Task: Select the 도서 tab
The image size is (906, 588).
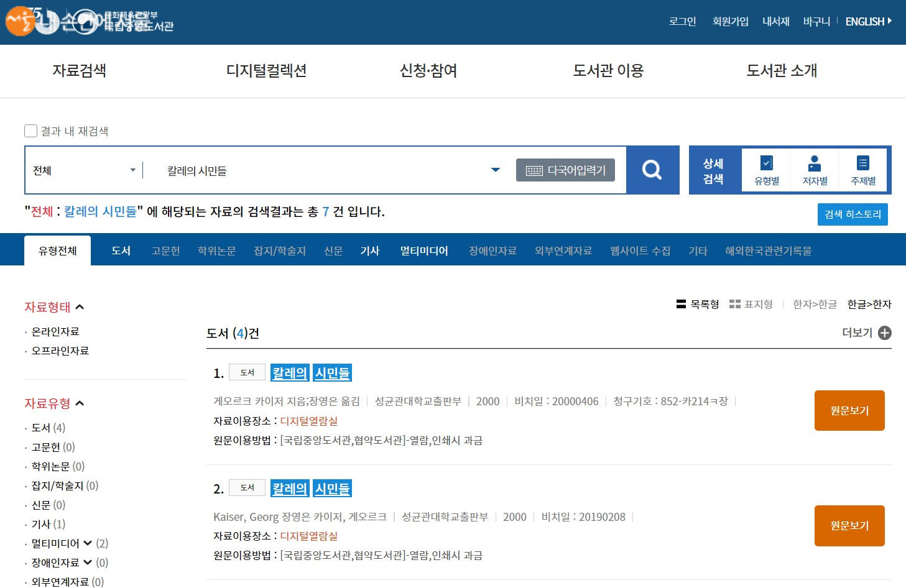Action: [x=121, y=250]
